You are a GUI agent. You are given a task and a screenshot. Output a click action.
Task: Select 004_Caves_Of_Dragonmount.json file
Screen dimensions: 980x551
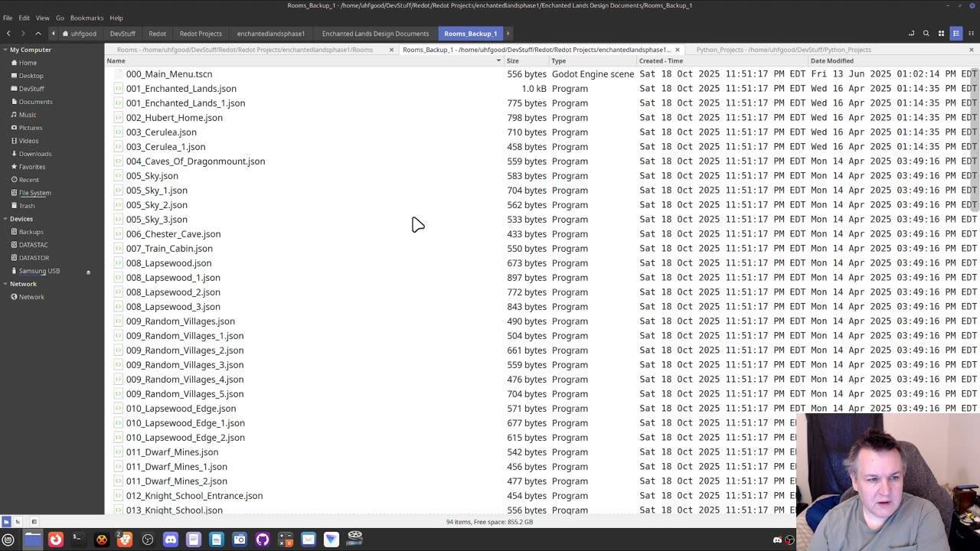(x=195, y=161)
